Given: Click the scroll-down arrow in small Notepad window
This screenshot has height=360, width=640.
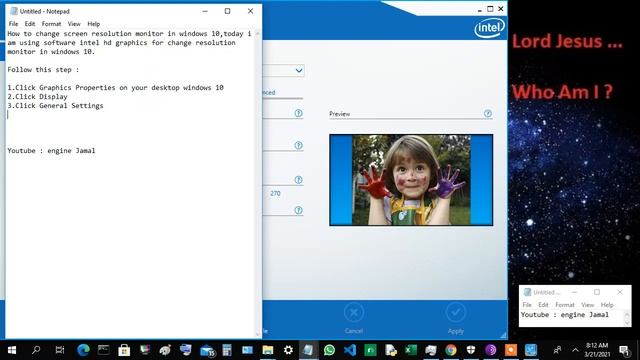Looking at the screenshot, I should coord(627,323).
